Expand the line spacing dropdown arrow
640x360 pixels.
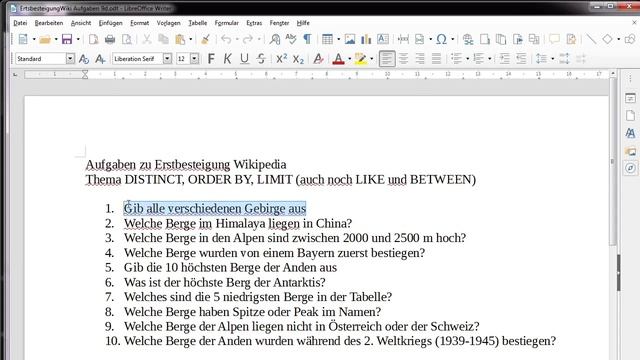[553, 59]
